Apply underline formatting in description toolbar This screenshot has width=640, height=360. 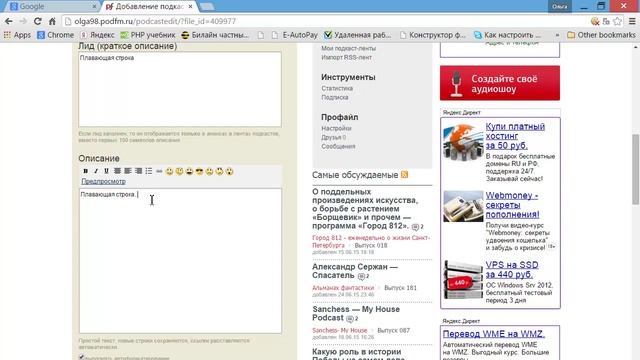(x=106, y=171)
